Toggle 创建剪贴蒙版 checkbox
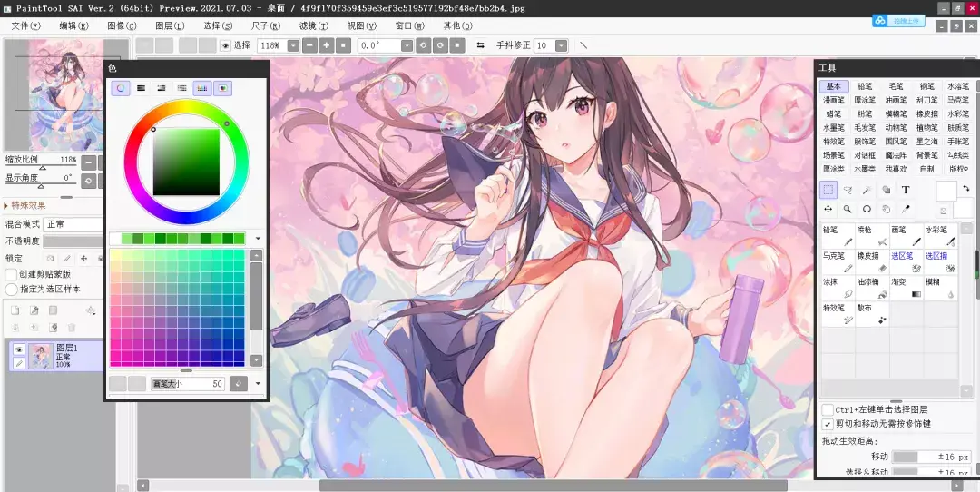 coord(11,274)
